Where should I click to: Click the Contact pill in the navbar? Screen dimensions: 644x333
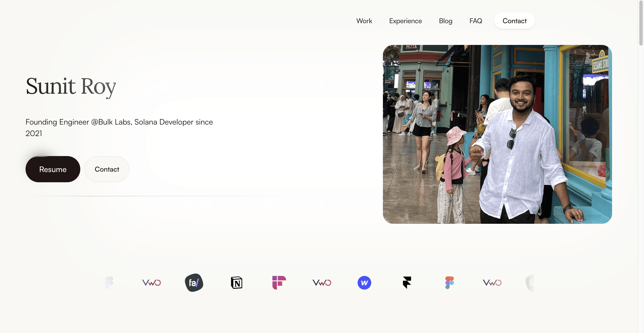pyautogui.click(x=514, y=21)
